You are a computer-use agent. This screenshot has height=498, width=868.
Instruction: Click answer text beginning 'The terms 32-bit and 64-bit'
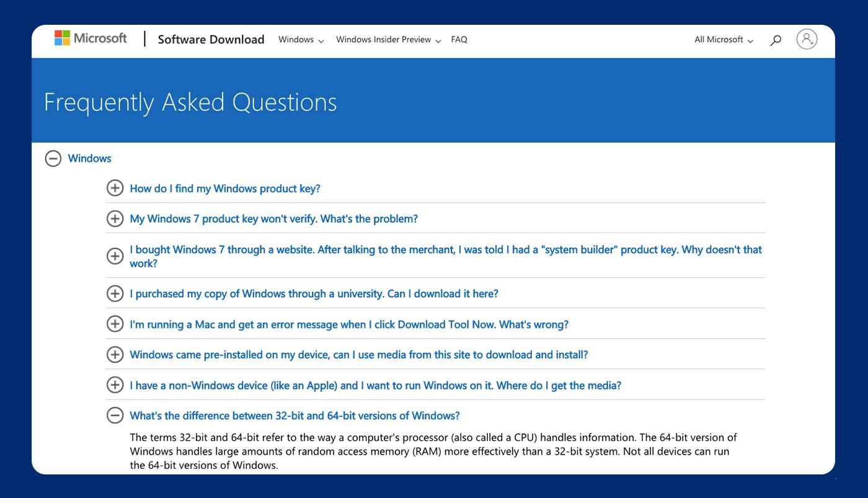[433, 451]
